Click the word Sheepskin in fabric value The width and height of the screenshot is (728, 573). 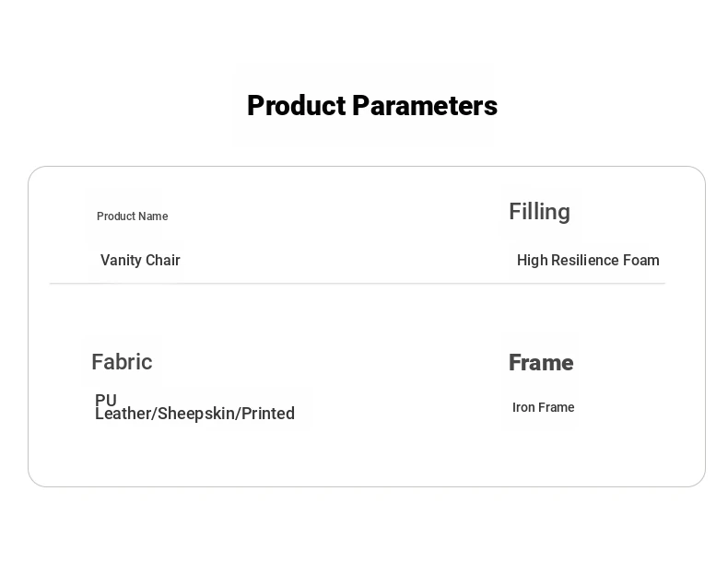[196, 414]
